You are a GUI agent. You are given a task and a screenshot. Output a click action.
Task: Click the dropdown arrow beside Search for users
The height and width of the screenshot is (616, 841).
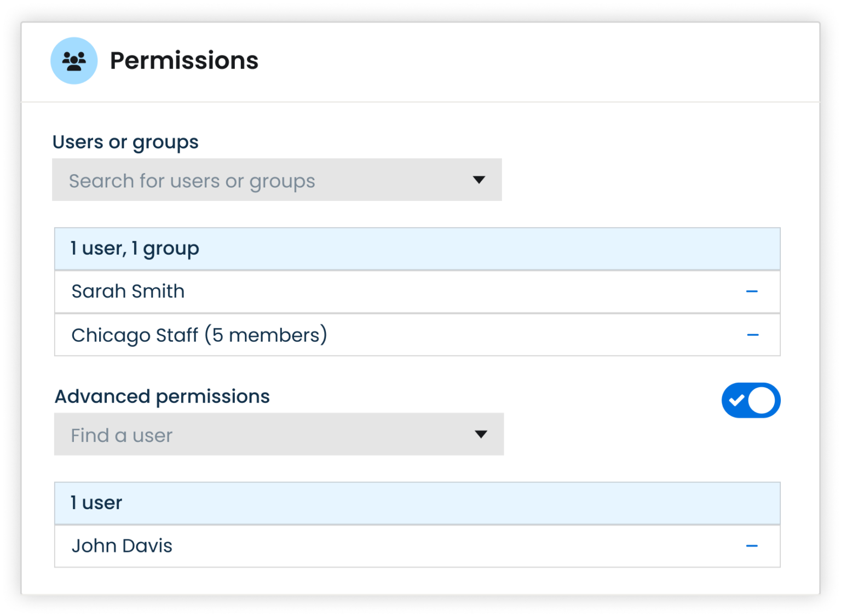click(x=478, y=180)
